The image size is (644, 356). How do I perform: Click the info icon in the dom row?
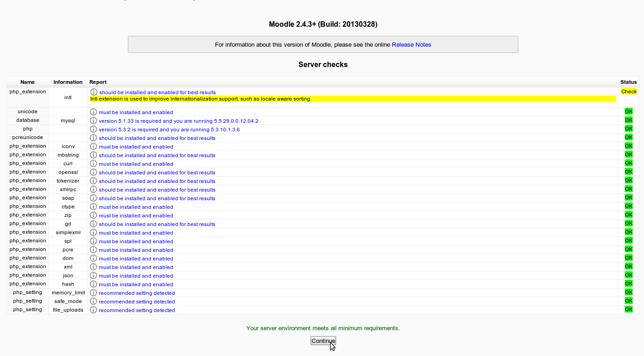(x=93, y=258)
